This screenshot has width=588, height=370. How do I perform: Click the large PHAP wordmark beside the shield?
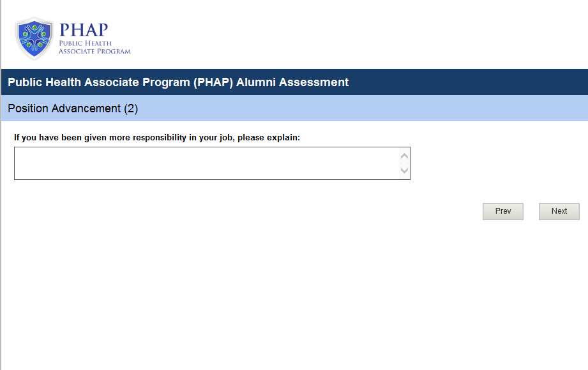pos(84,30)
